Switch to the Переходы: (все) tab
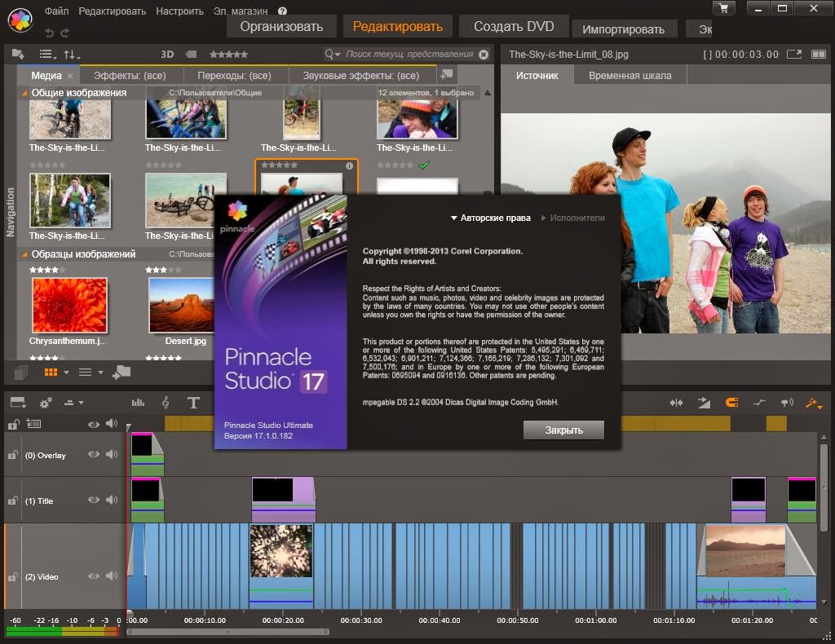Screen dimensions: 835x644 234,76
